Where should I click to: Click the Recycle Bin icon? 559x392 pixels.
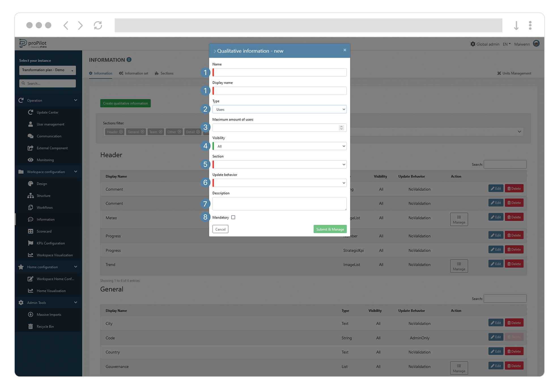click(31, 326)
